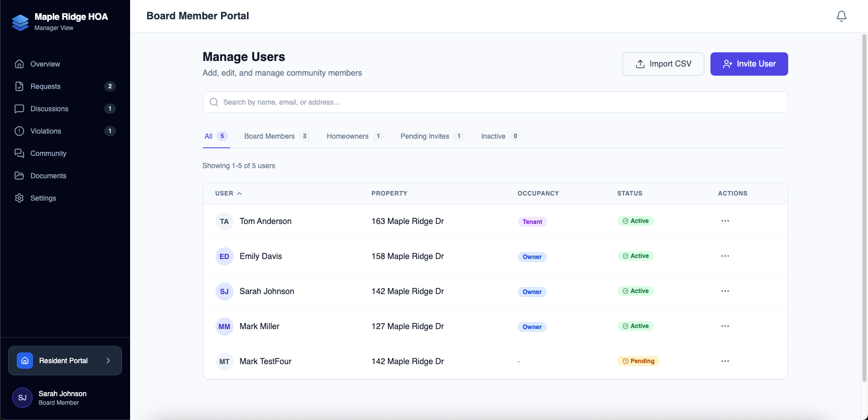
Task: Open the notifications bell
Action: click(x=842, y=16)
